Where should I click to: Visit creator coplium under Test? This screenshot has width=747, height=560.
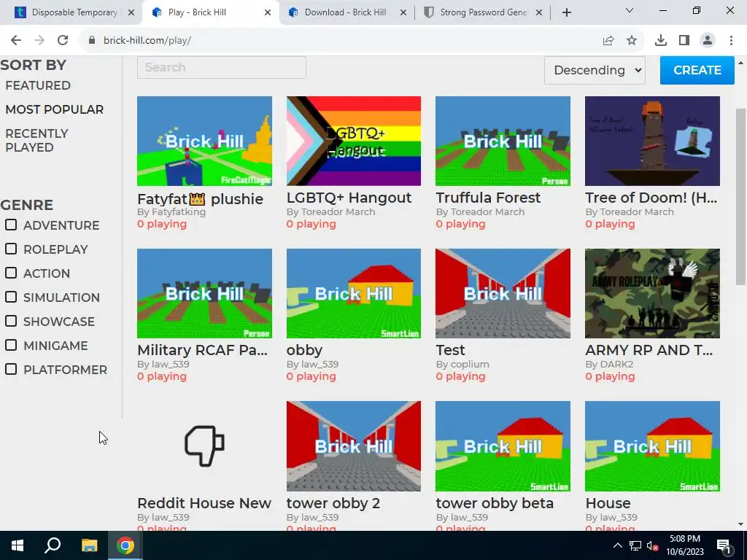[469, 365]
